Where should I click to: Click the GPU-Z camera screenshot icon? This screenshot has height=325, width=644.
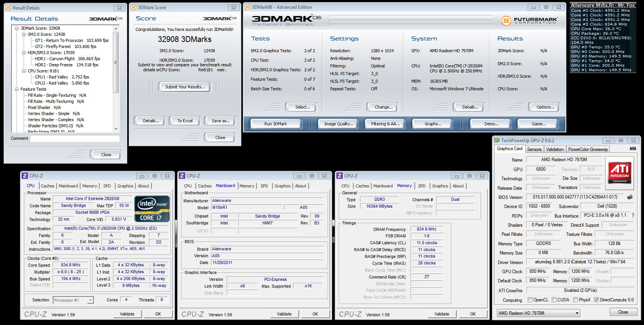633,149
